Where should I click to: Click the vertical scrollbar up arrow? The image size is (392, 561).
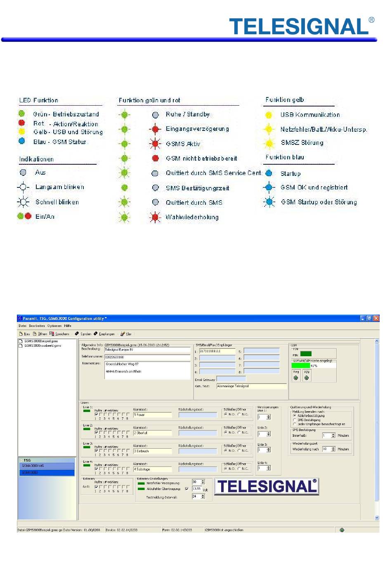[377, 341]
